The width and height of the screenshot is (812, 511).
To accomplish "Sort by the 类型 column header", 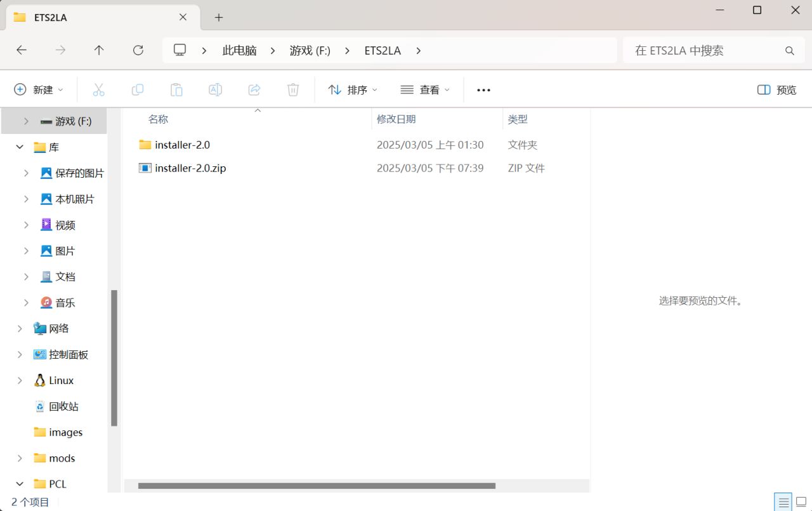I will point(518,119).
